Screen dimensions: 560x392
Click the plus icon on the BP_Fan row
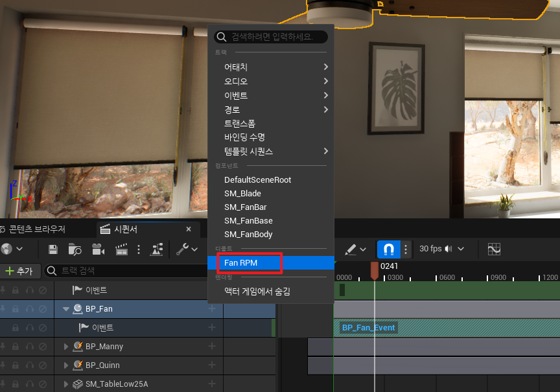click(212, 308)
